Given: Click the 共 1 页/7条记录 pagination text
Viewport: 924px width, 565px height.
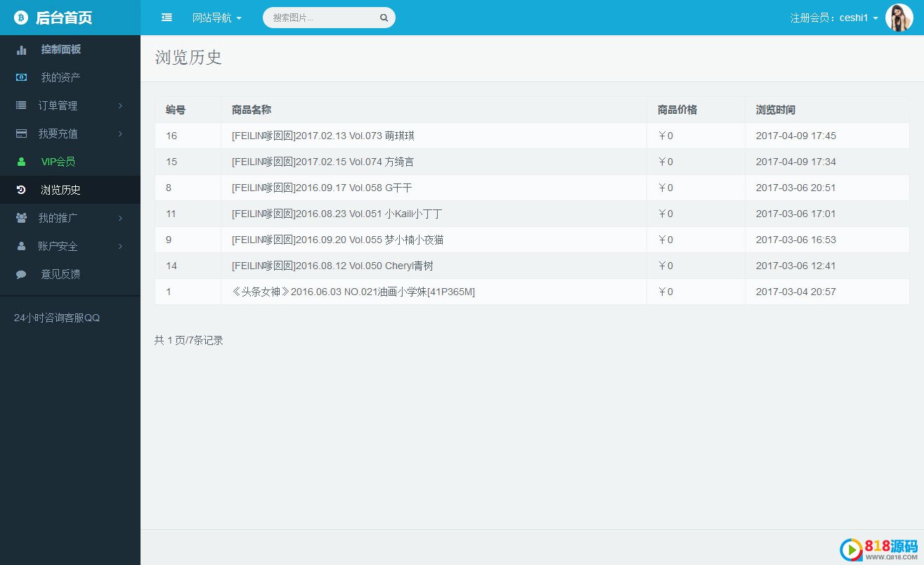Looking at the screenshot, I should pos(189,340).
